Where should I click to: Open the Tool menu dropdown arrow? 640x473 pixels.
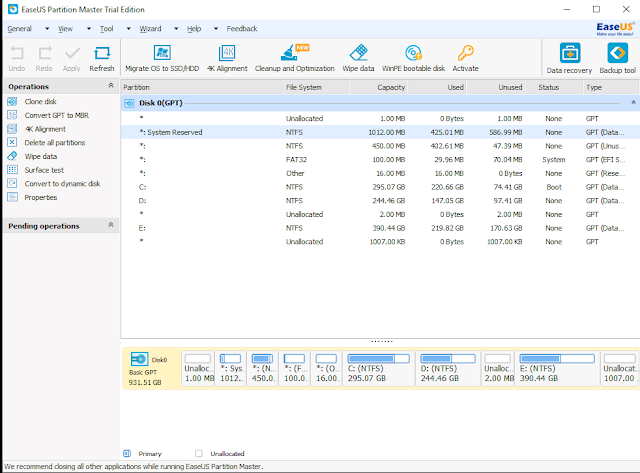point(129,29)
